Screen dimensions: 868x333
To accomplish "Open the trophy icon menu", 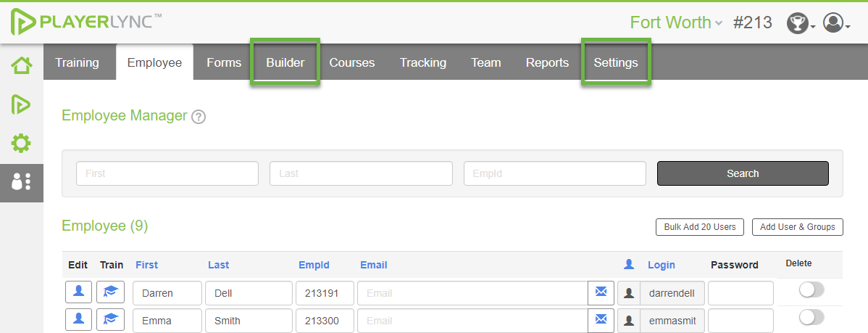I will click(801, 22).
